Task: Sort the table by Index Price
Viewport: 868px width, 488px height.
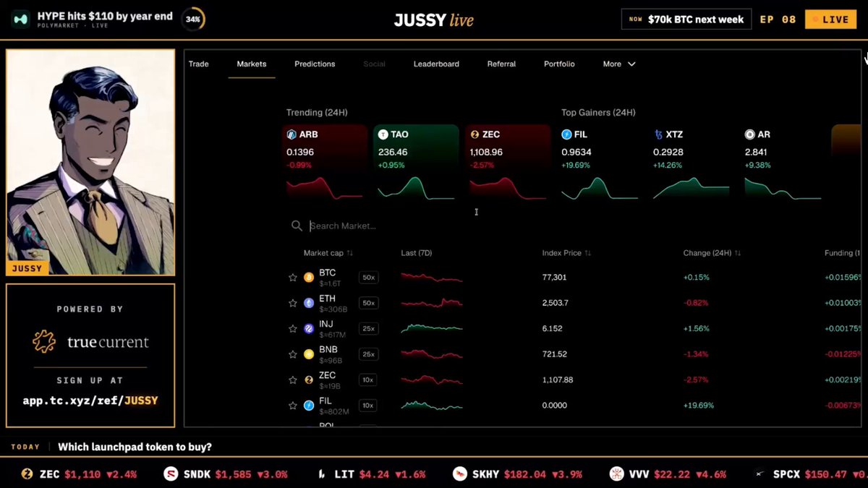Action: click(x=588, y=253)
